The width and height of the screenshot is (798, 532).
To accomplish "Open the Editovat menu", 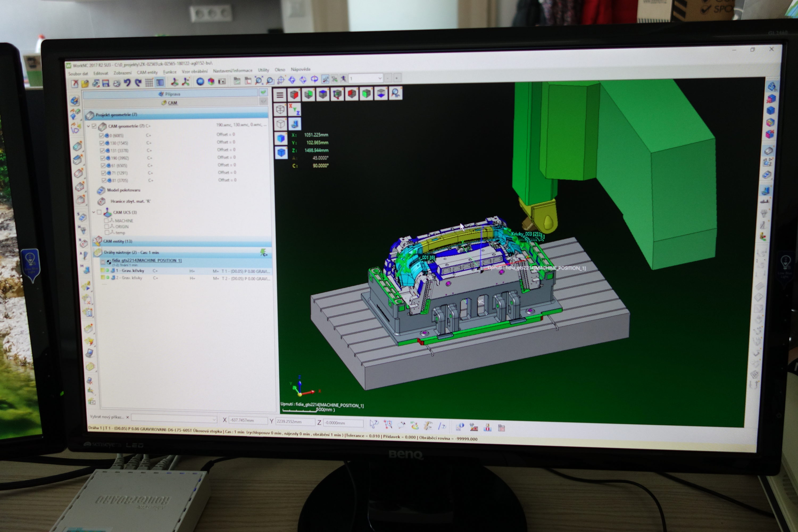I will click(101, 73).
